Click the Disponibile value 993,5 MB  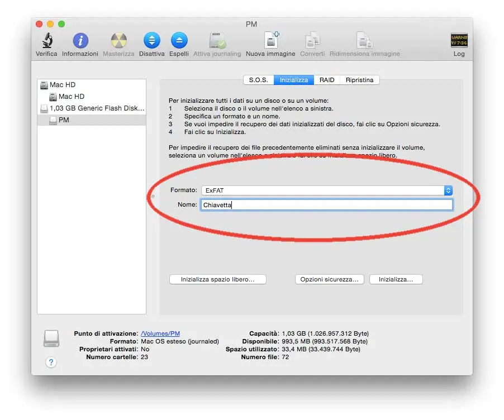(325, 341)
